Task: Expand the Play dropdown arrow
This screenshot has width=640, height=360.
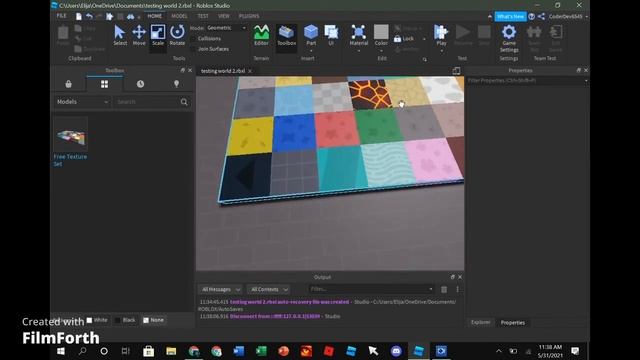Action: pos(441,51)
